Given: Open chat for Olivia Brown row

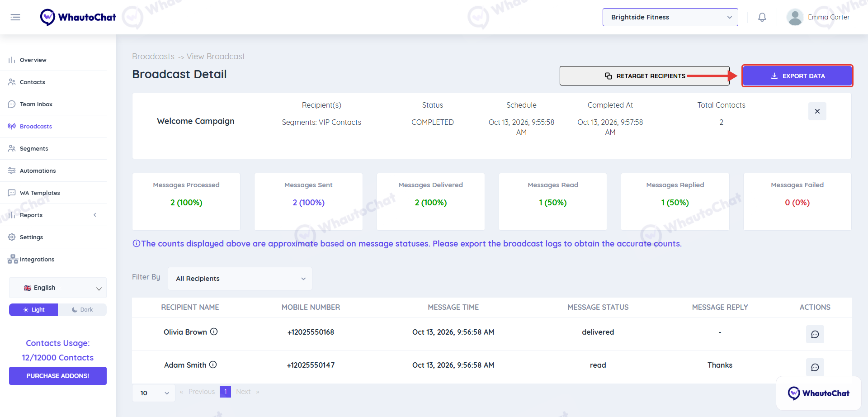Looking at the screenshot, I should pos(815,334).
